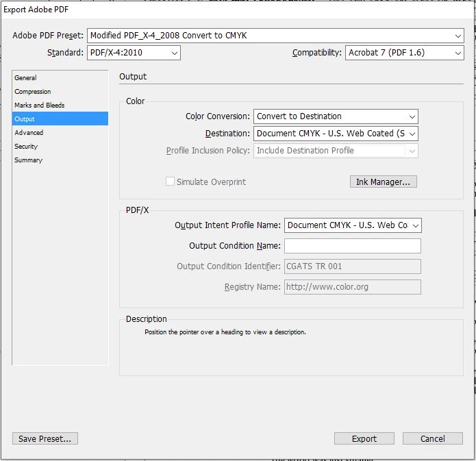Open the Output Intent Profile Name dropdown
Viewport: 476px width, 461px height.
(x=353, y=225)
